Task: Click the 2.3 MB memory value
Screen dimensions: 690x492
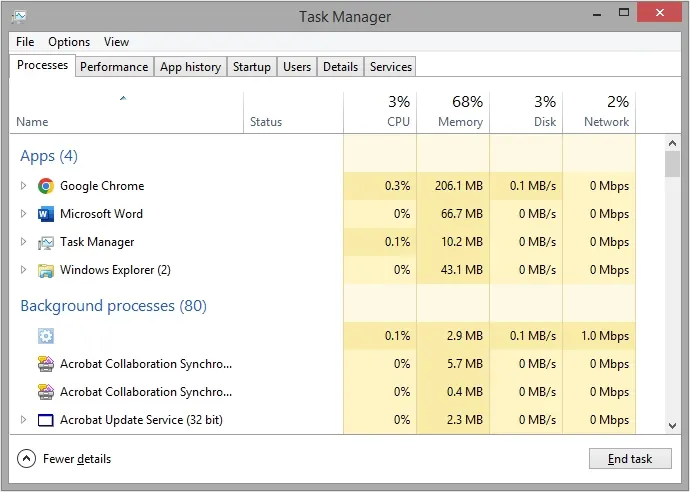Action: [465, 420]
